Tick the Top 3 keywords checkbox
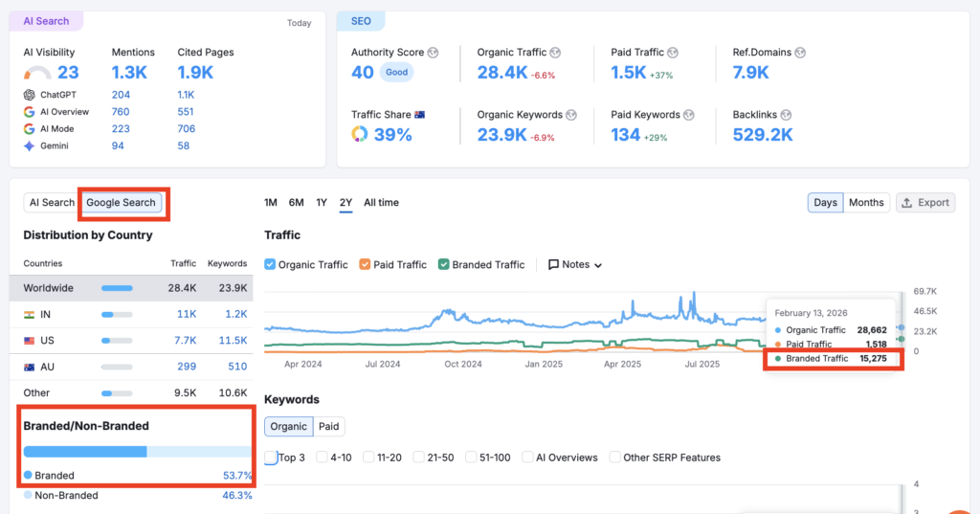Viewport: 980px width, 514px height. 271,458
